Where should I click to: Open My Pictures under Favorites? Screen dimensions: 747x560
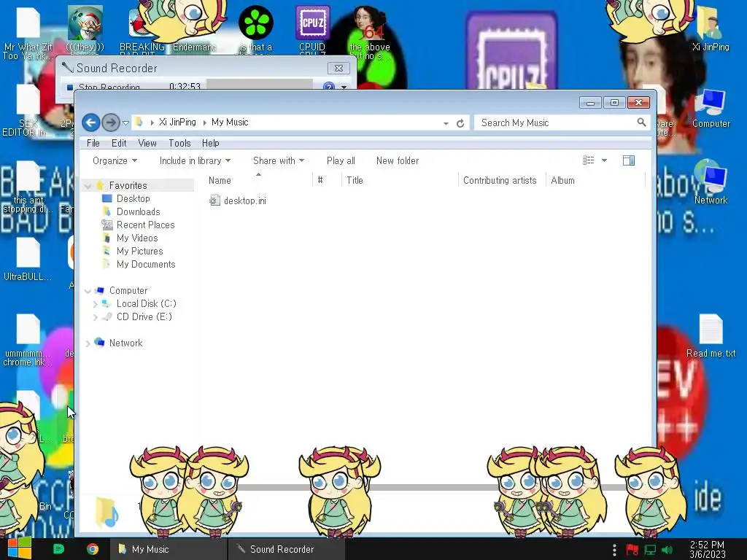click(x=139, y=251)
